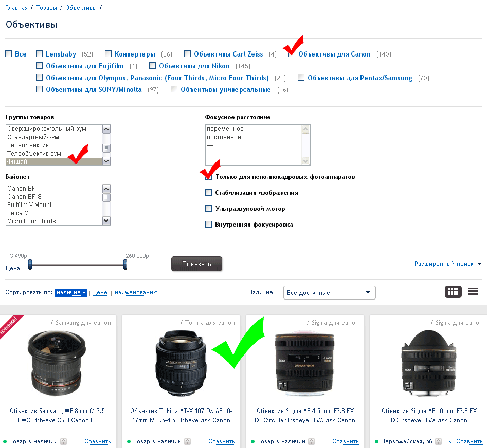
Task: Enable Внутренняя фокусировка checkbox
Action: click(208, 224)
